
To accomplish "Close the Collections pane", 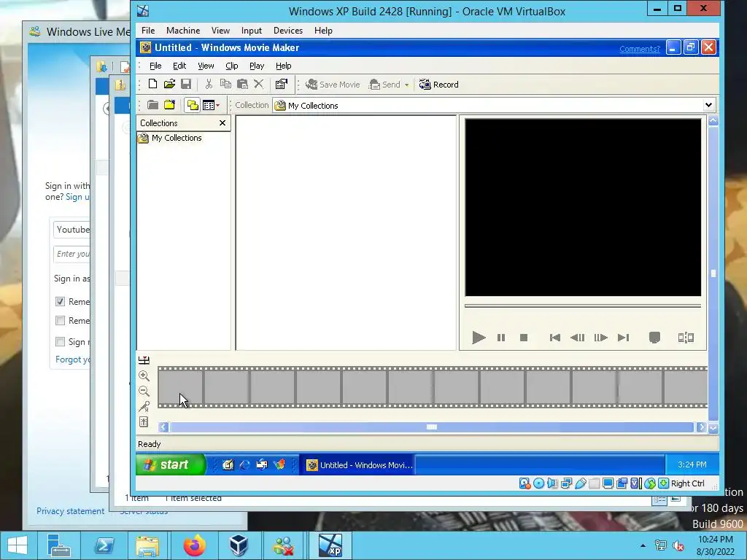I will coord(222,122).
